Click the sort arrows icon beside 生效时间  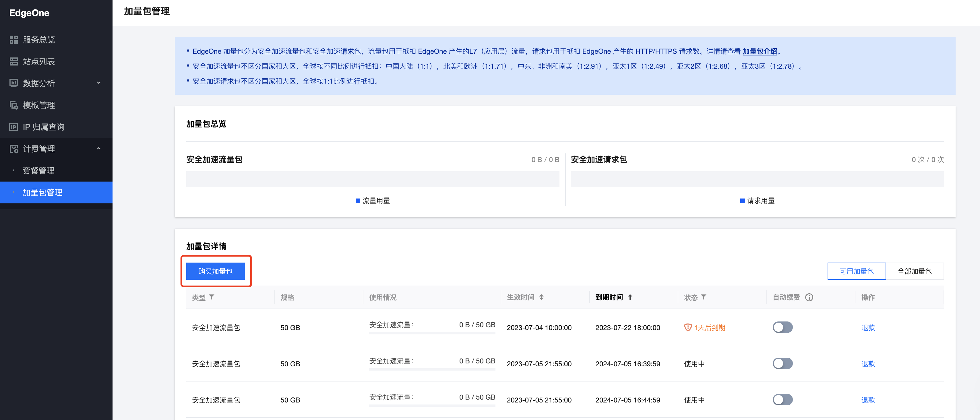[x=541, y=297]
